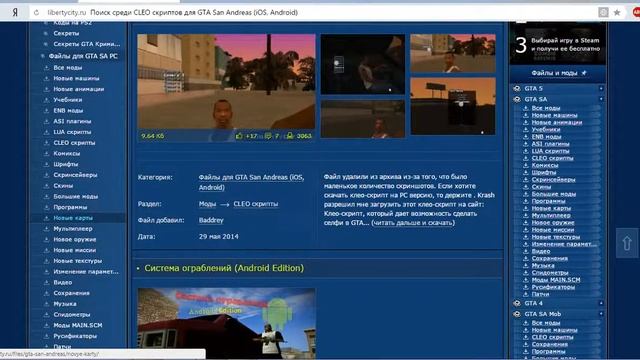The height and width of the screenshot is (360, 640).
Task: Click читать дальше и скачать link
Action: pos(413,222)
